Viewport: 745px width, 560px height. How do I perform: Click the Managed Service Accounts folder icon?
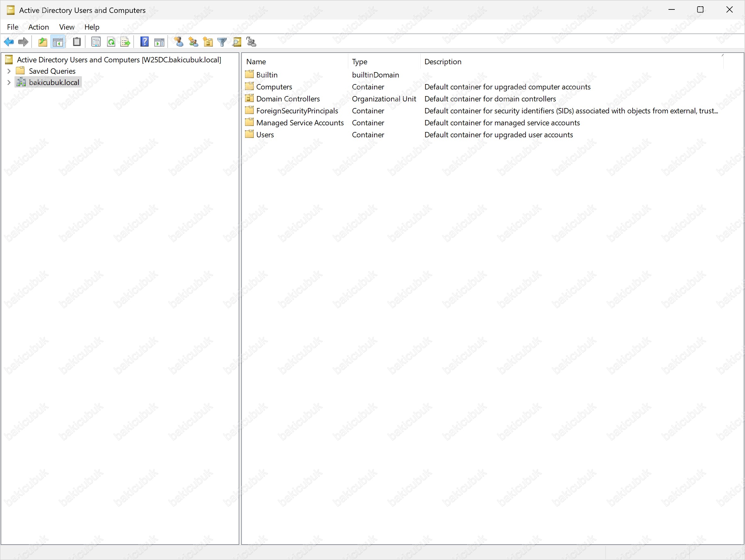pyautogui.click(x=249, y=122)
